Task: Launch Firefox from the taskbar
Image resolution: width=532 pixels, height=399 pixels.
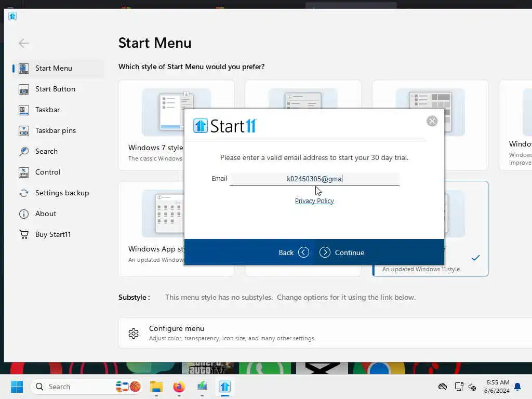Action: pos(179,387)
